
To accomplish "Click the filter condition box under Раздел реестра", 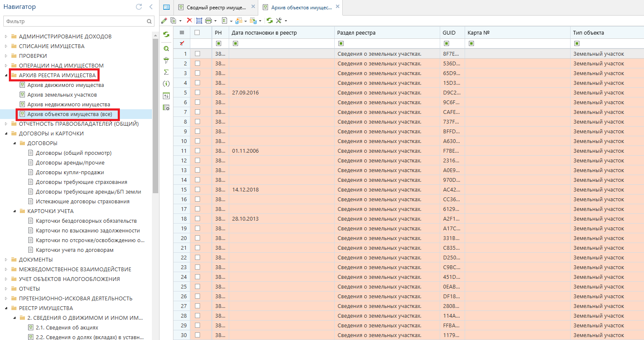I will tap(341, 43).
